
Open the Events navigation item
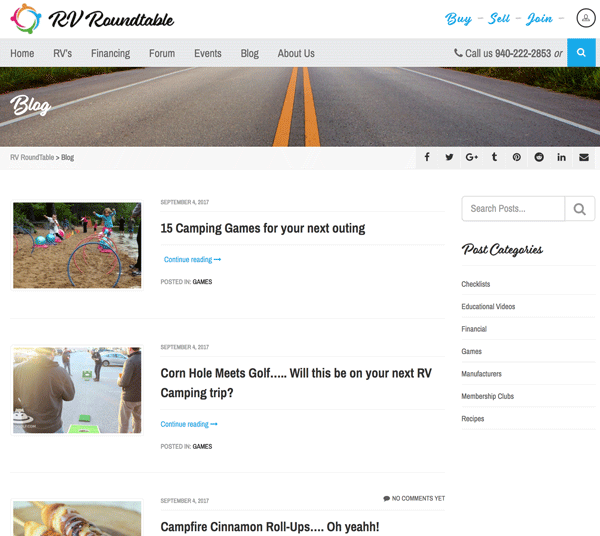208,53
